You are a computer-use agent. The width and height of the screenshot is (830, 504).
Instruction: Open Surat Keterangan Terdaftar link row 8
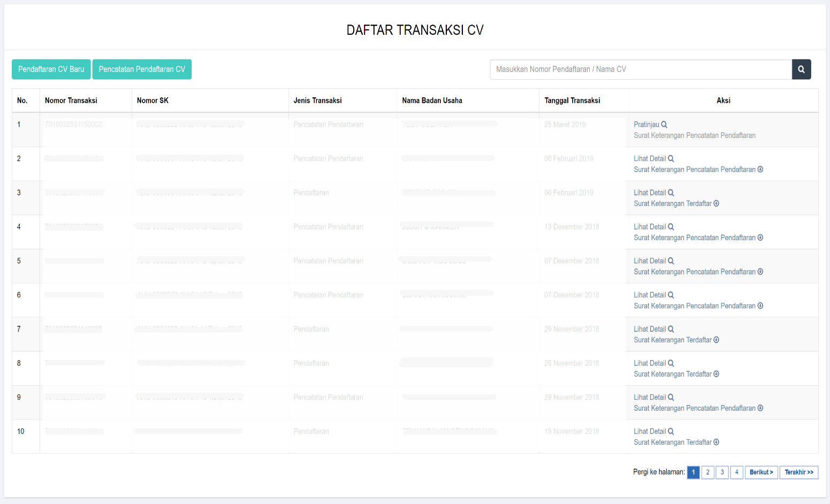coord(672,375)
